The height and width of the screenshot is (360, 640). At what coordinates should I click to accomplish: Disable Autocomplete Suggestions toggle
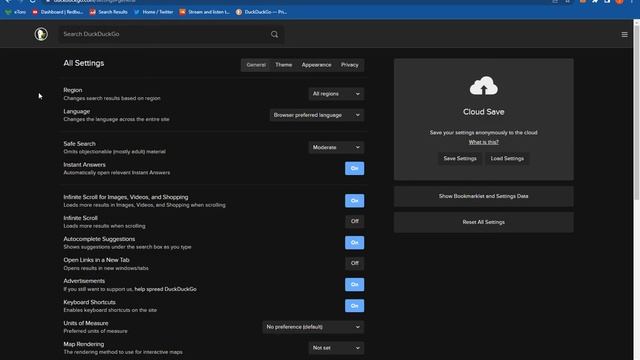pyautogui.click(x=354, y=242)
